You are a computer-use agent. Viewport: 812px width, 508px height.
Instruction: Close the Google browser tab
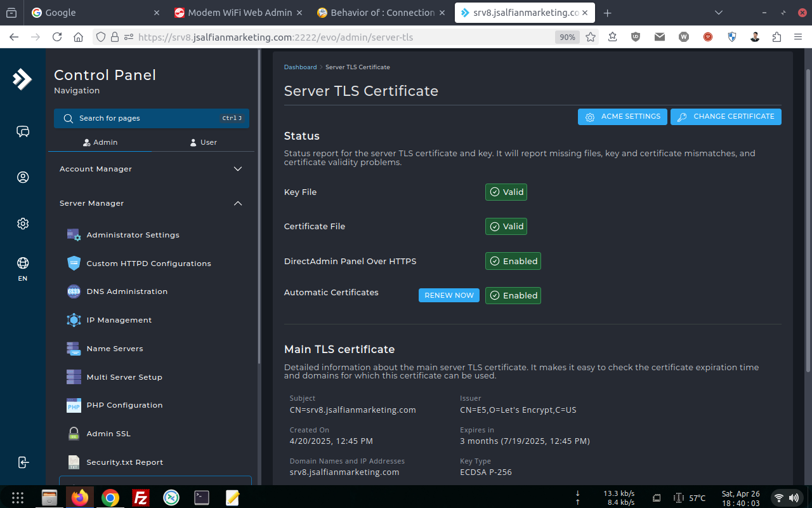157,12
